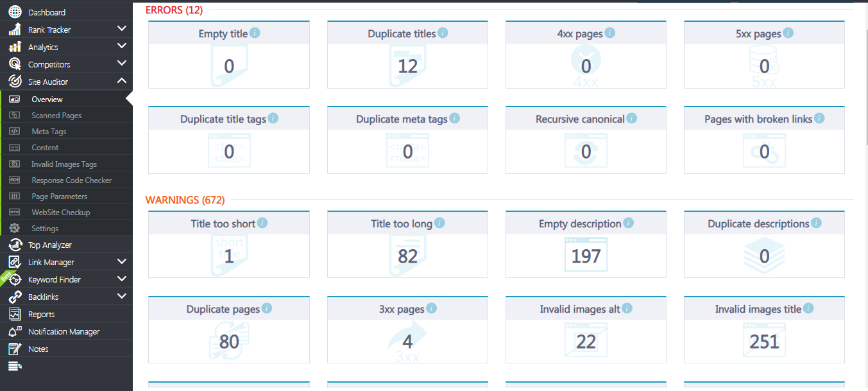Click info icon next to 3xx pages

tap(432, 308)
